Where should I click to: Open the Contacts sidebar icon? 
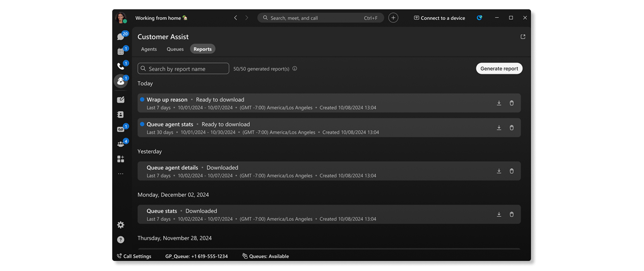[x=121, y=115]
